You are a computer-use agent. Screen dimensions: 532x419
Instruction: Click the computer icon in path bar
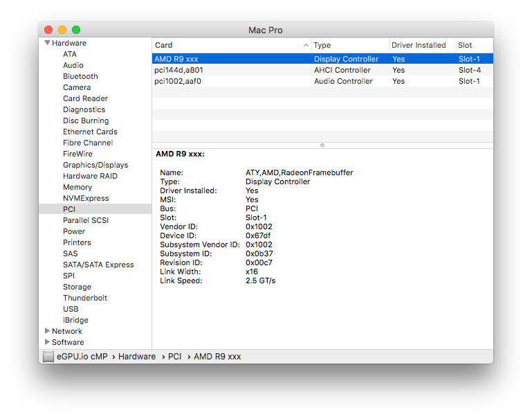click(48, 357)
